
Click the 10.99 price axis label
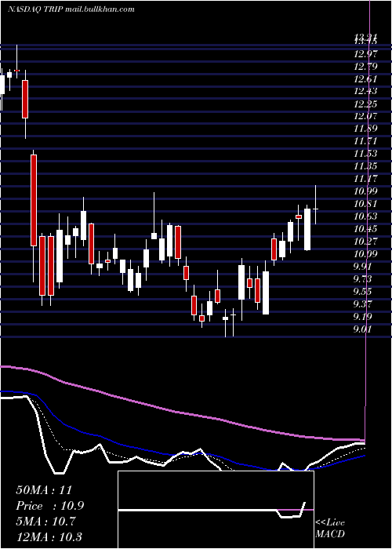(366, 191)
